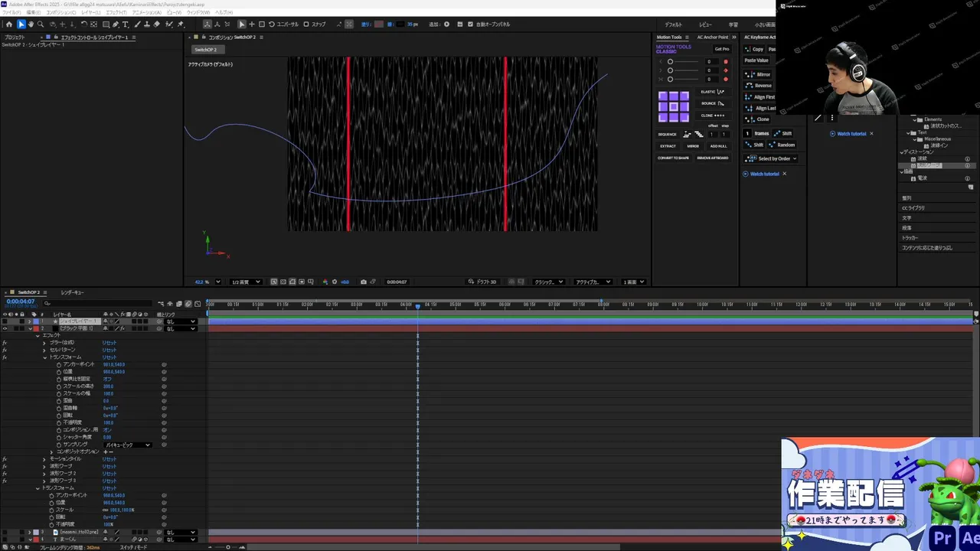Select the Eraser tool
The width and height of the screenshot is (980, 551).
click(156, 24)
